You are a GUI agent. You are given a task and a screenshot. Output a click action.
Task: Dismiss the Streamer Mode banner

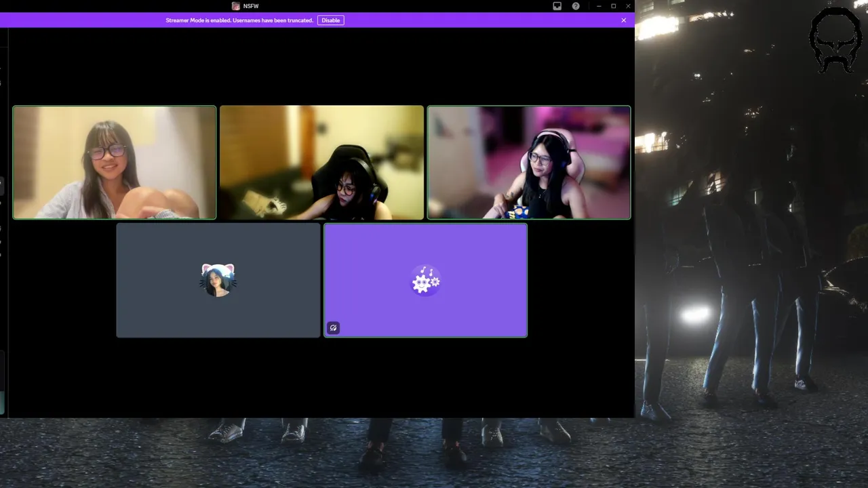pos(624,20)
